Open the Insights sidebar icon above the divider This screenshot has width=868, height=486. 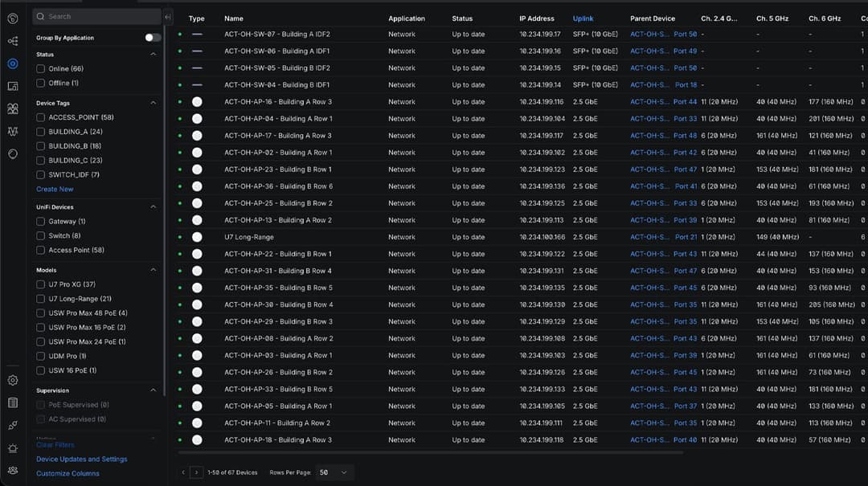coord(13,154)
